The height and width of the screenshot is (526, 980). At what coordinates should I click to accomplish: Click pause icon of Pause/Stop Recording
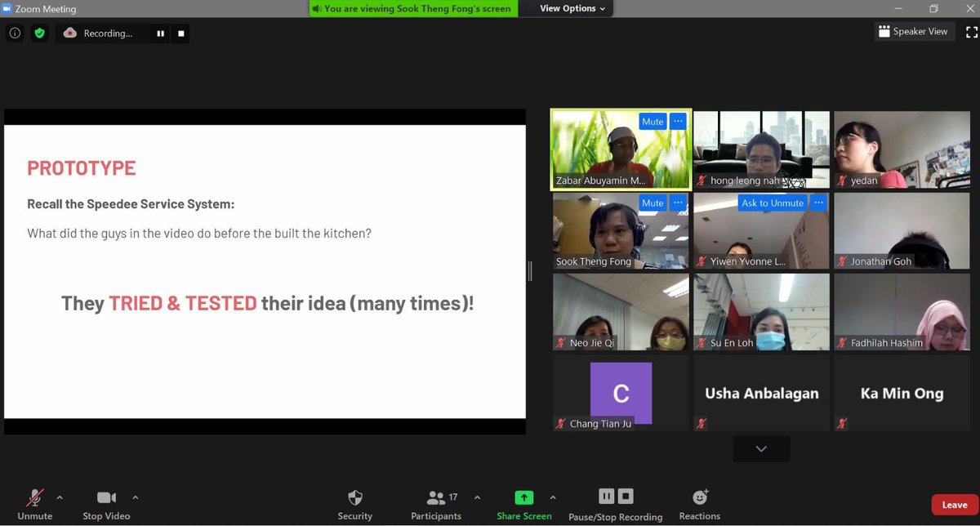point(606,496)
